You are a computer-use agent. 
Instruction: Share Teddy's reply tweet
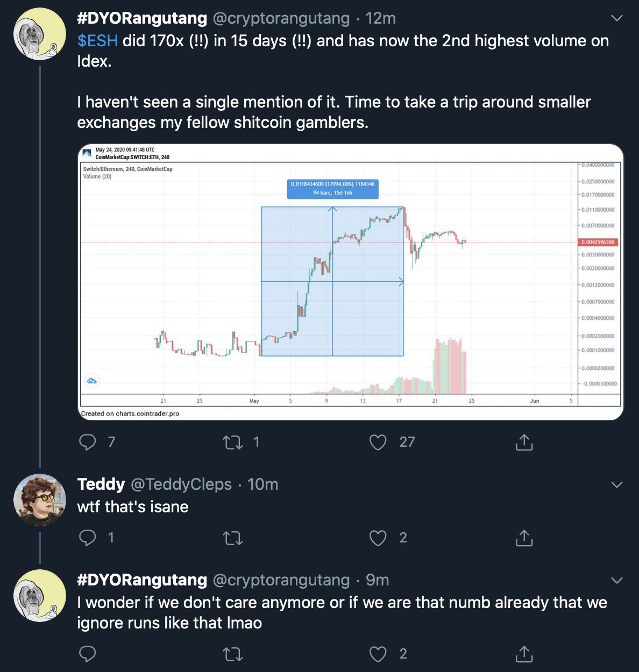pos(523,538)
